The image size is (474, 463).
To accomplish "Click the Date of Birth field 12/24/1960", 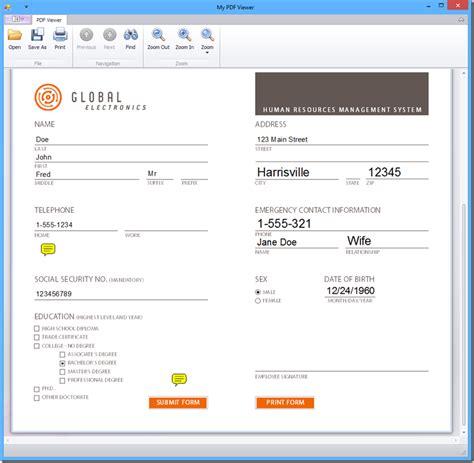I will 350,291.
